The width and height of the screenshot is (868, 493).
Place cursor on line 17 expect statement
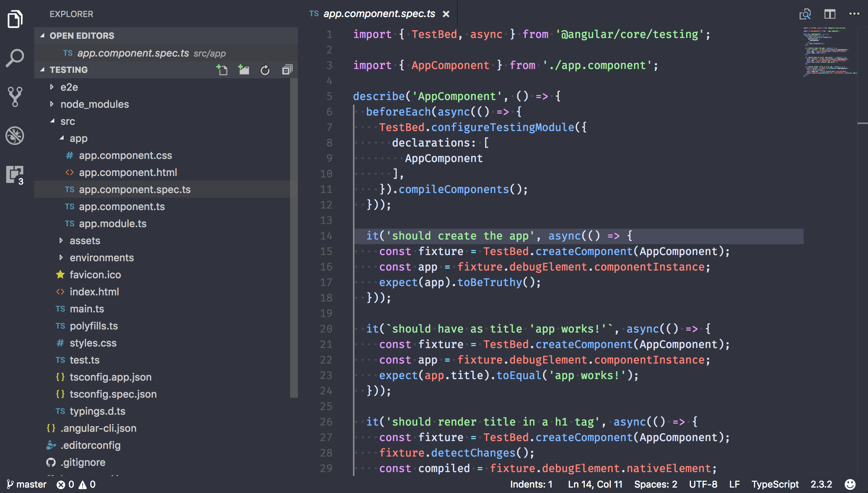click(460, 283)
